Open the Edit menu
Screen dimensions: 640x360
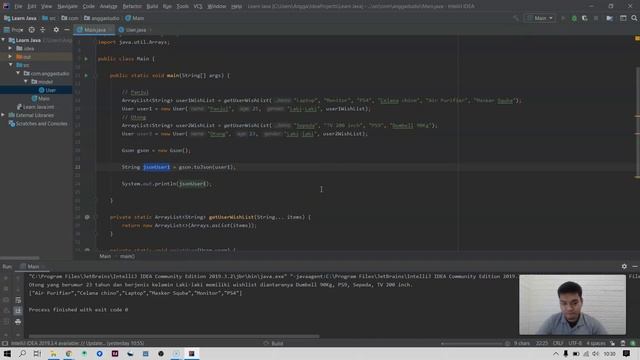point(32,6)
